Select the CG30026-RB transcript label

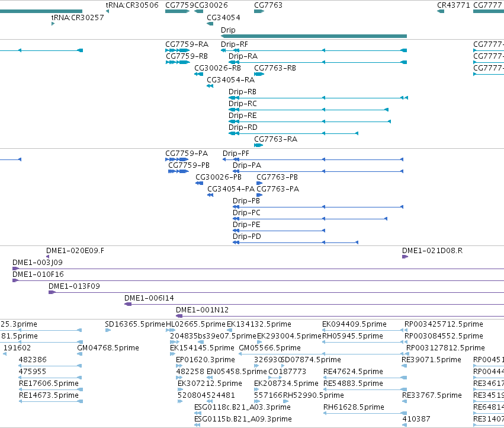click(x=217, y=68)
